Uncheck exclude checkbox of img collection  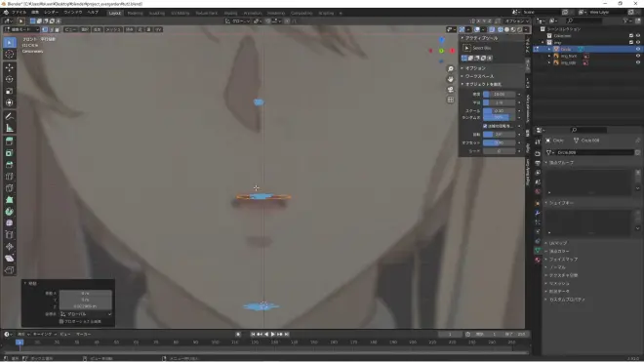coord(631,42)
